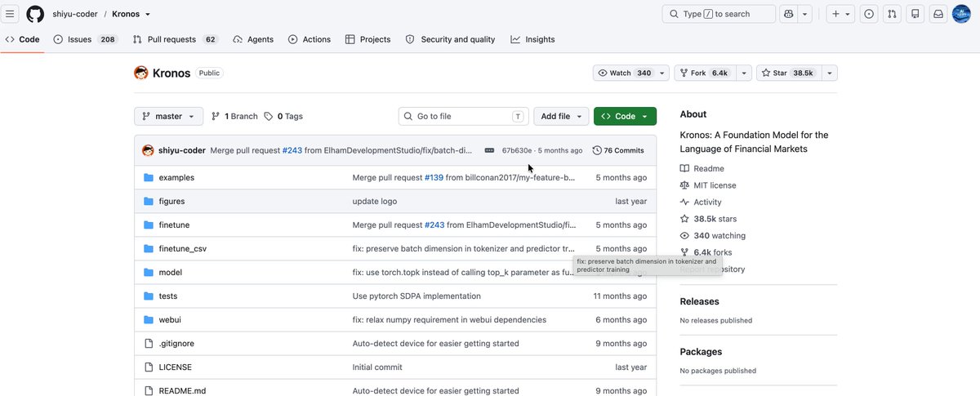Star the Kronos repository
980x396 pixels.
coord(788,73)
